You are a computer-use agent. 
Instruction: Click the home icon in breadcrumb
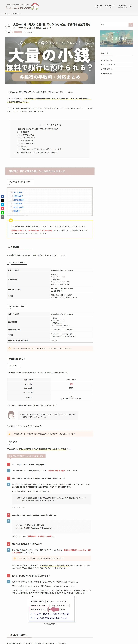[6, 14]
